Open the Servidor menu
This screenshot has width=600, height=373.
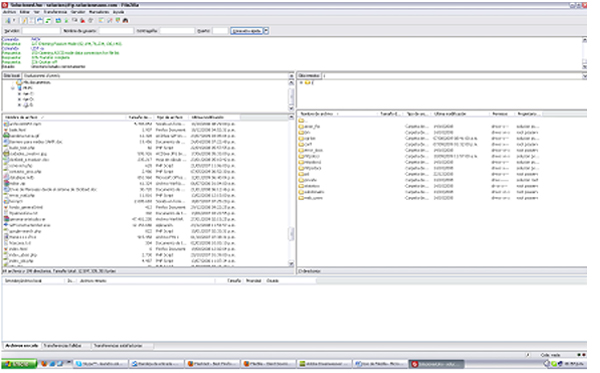[78, 12]
